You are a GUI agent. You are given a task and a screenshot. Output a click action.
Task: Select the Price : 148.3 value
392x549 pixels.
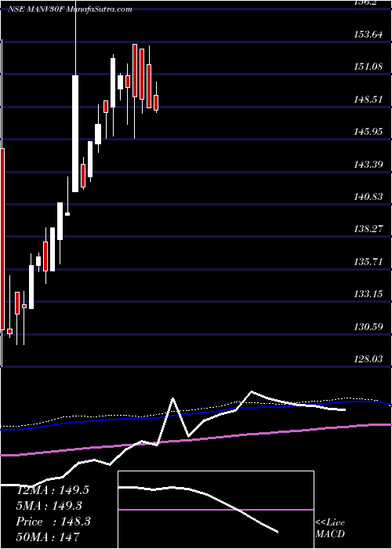tap(53, 522)
